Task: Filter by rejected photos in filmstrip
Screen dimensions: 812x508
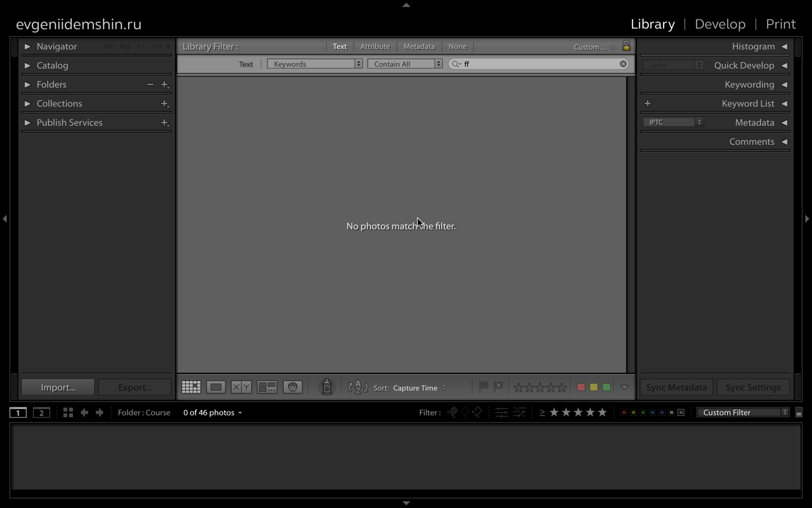Action: pyautogui.click(x=477, y=412)
